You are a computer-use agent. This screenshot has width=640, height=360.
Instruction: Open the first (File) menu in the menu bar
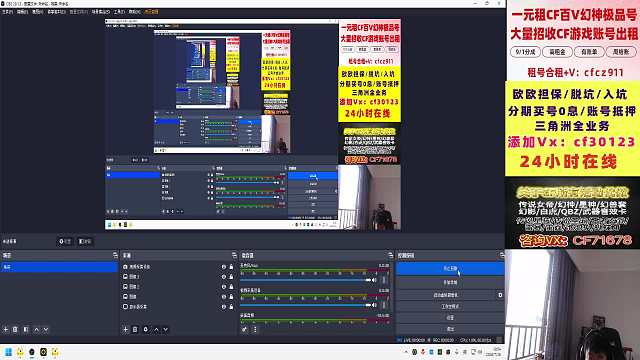[8, 12]
